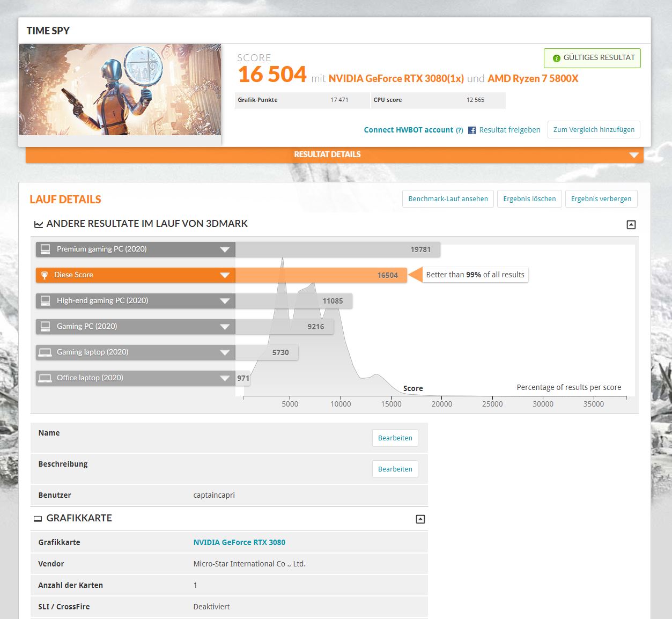Click Percentage of results per score label
The width and height of the screenshot is (672, 619).
569,387
